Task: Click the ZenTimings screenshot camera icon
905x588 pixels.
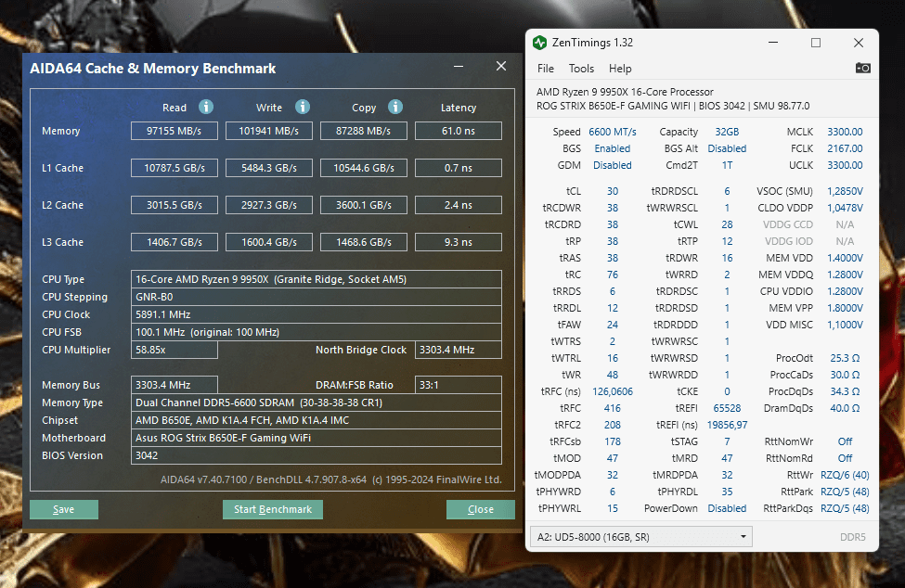Action: (863, 68)
